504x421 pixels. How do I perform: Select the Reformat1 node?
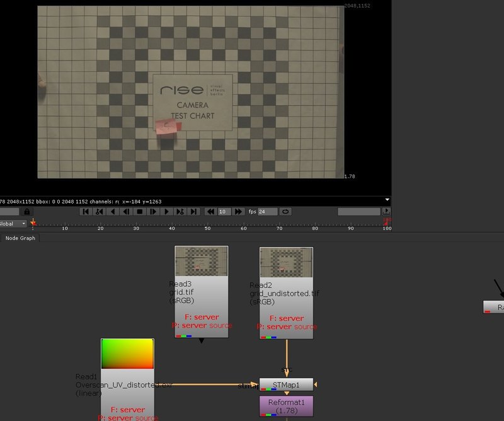tap(287, 405)
